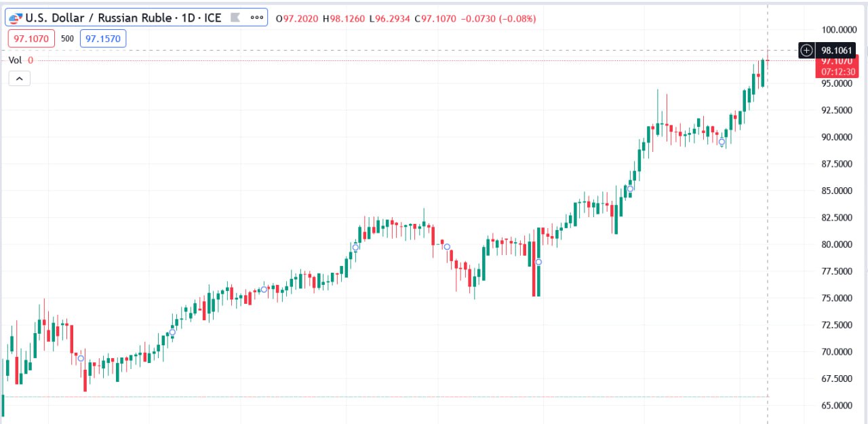Click the circle event marker near 78.3
The height and width of the screenshot is (424, 868).
[x=538, y=262]
